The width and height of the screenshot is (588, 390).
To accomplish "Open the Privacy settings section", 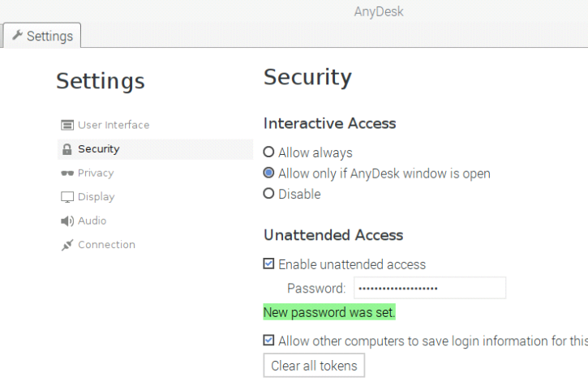I will coord(96,174).
